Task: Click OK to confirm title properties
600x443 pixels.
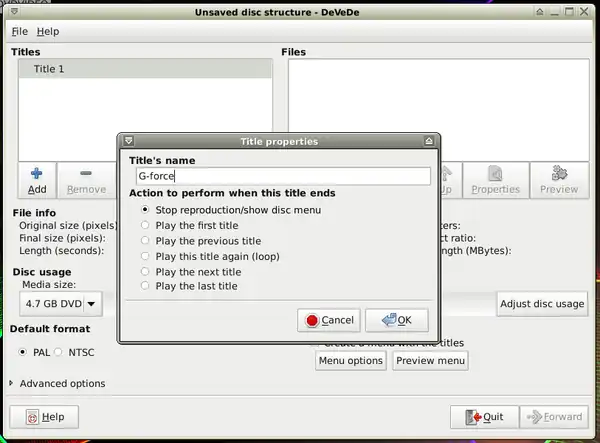Action: [396, 320]
